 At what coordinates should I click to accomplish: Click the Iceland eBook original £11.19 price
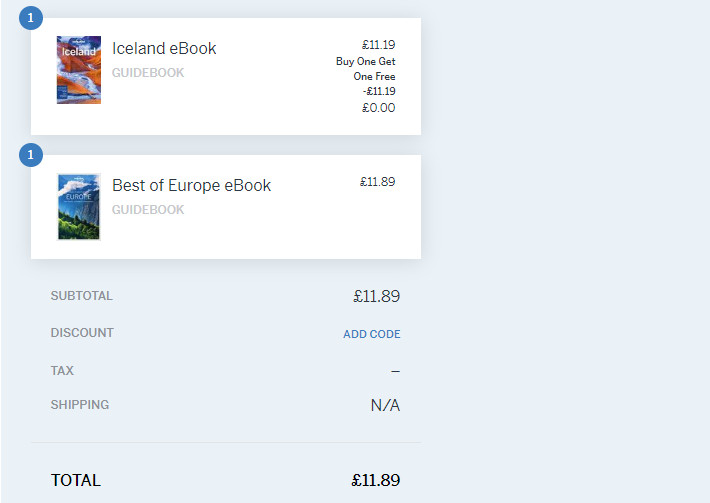coord(378,44)
